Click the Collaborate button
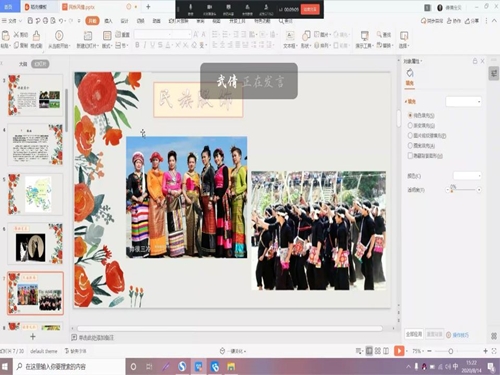Screen dimensions: 500x375 [x=453, y=21]
